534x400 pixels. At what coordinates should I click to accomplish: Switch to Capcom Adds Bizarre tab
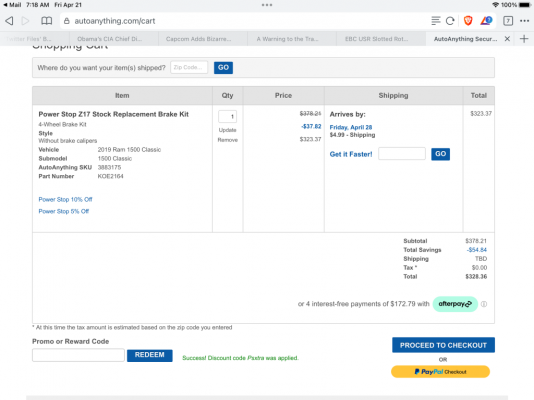tap(199, 39)
